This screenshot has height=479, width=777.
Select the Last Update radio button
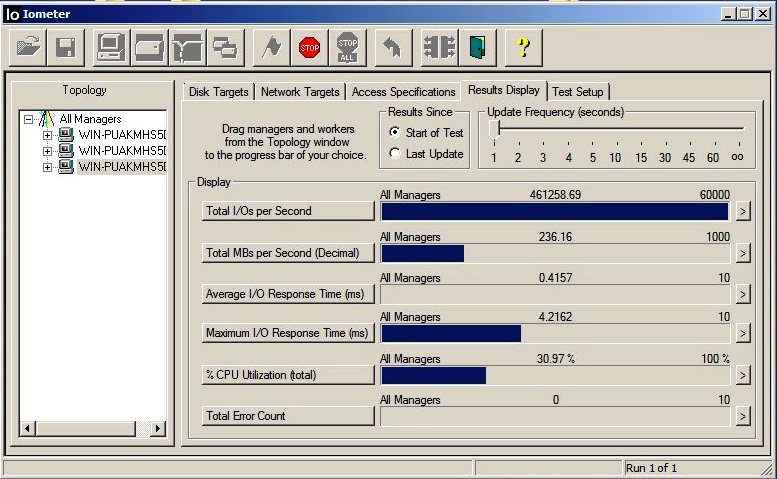395,154
